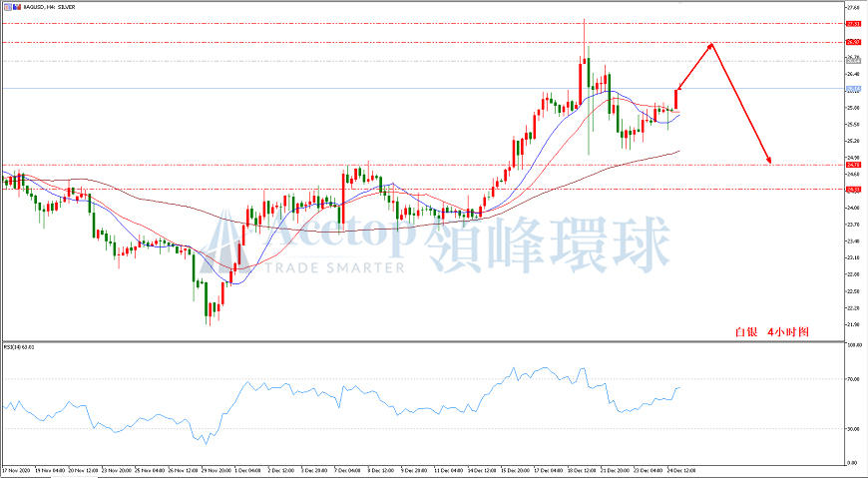Viewport: 868px width, 478px height.
Task: Select the red 24.78 support level label
Action: tap(853, 165)
